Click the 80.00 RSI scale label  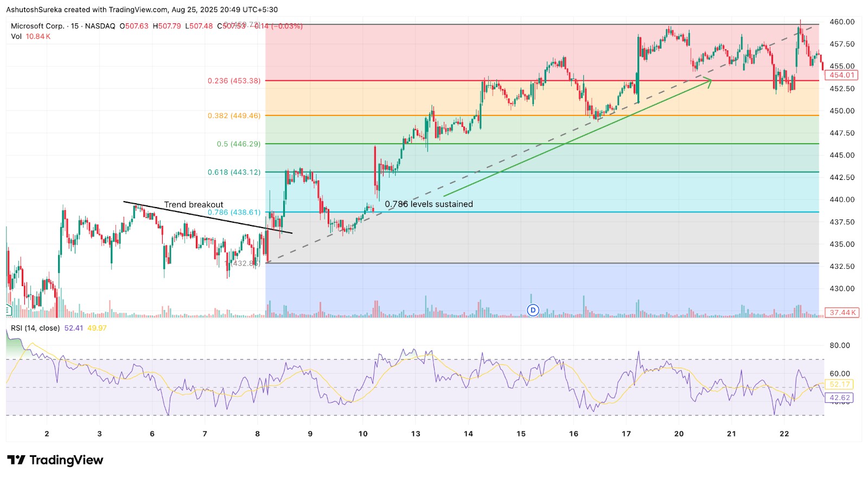pyautogui.click(x=840, y=346)
